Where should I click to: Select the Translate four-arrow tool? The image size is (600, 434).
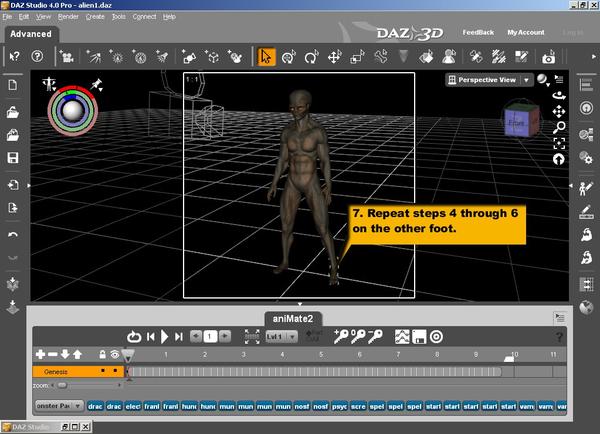pyautogui.click(x=334, y=57)
